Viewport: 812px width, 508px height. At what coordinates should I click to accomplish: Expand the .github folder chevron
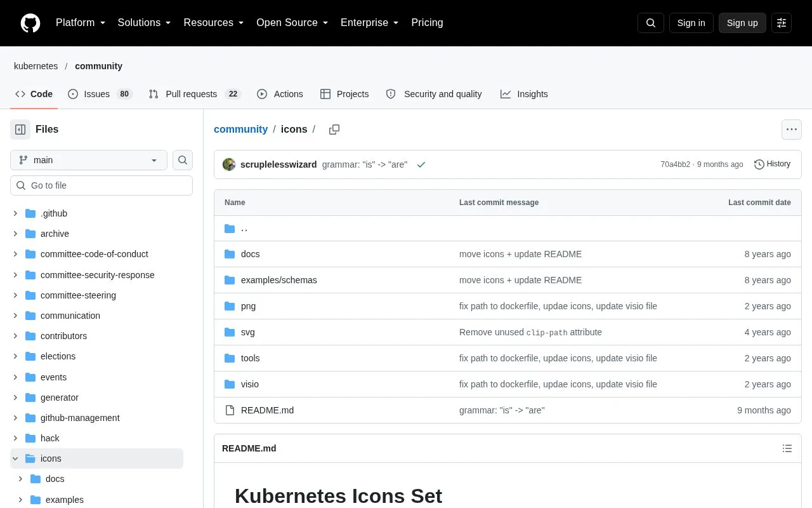click(15, 213)
